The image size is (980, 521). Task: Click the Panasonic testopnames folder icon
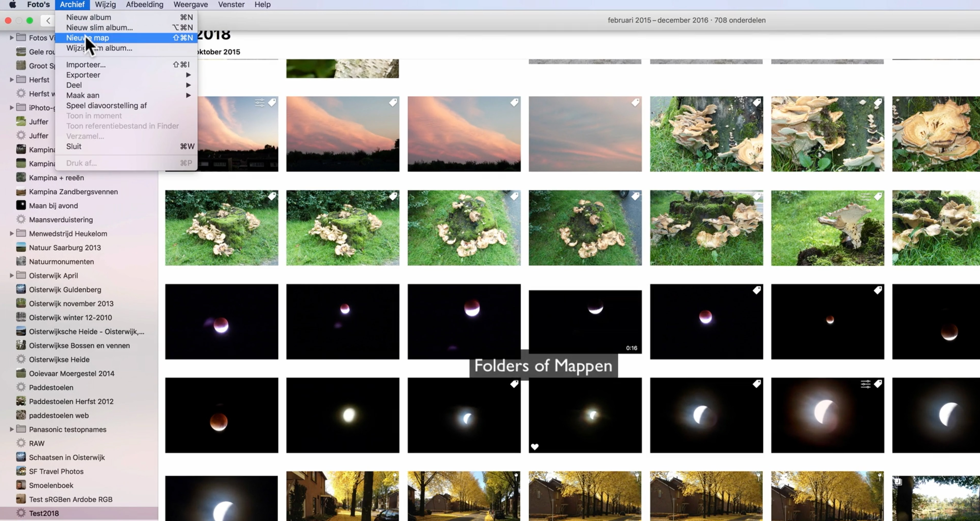click(21, 429)
